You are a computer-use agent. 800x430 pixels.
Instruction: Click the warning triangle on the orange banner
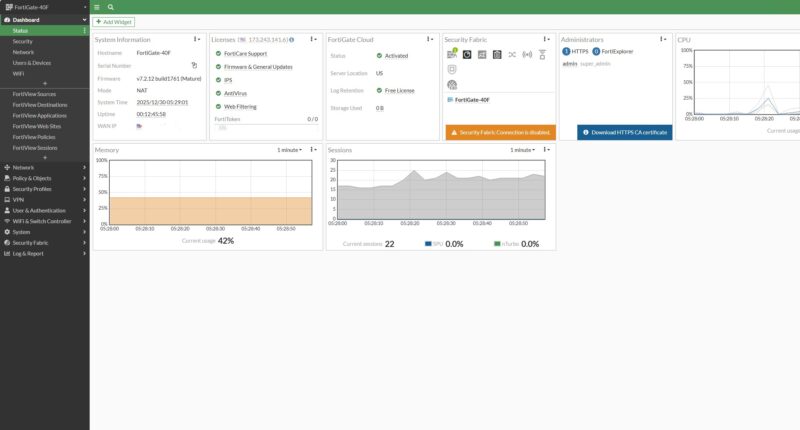454,133
